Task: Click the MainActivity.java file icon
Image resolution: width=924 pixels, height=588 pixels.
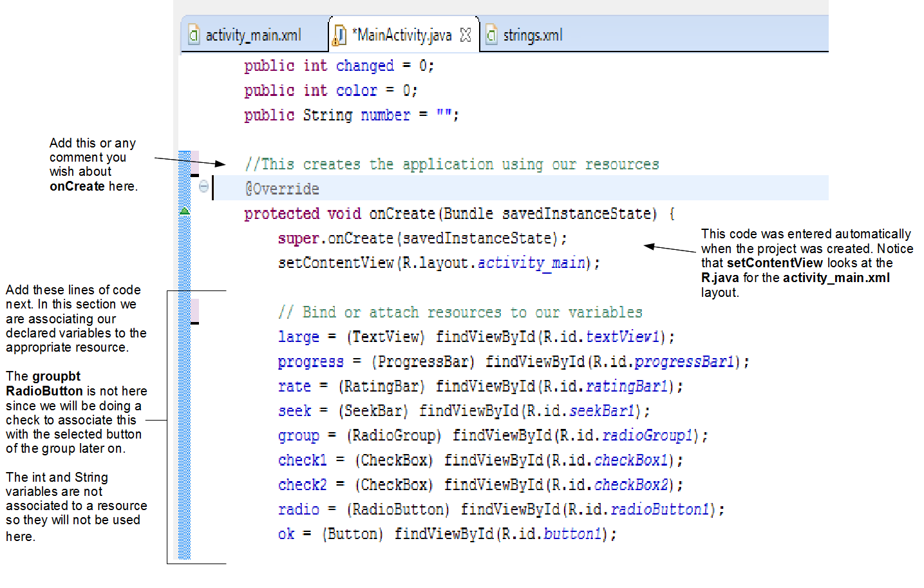Action: (x=340, y=36)
